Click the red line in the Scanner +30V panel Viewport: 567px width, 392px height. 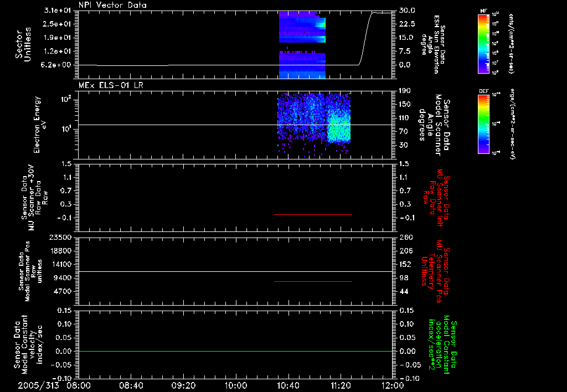tap(313, 214)
